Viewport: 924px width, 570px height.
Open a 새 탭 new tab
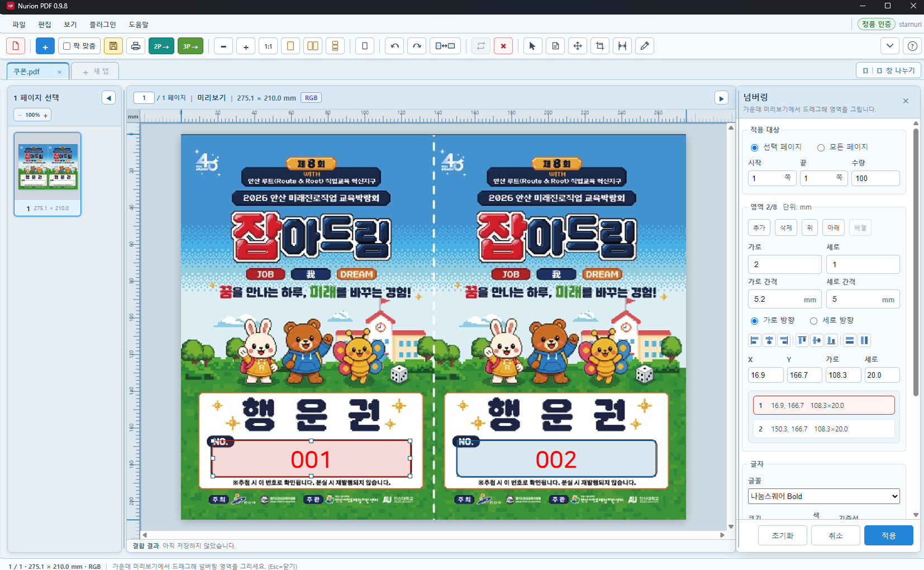point(96,72)
